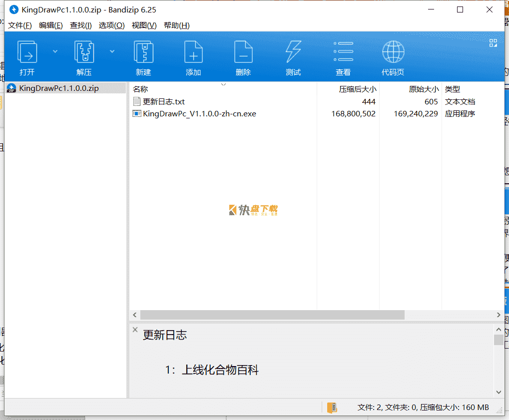
Task: Click the toolbar layout grid icon
Action: click(x=493, y=43)
